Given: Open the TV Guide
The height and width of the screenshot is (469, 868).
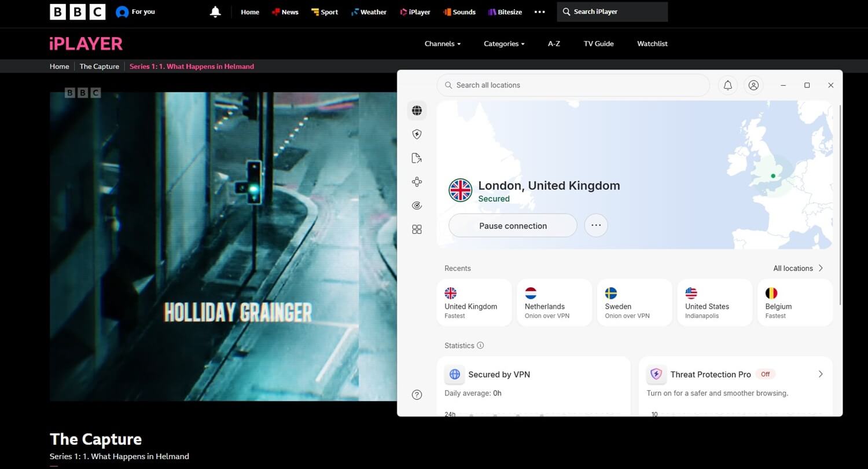Looking at the screenshot, I should click(x=598, y=43).
